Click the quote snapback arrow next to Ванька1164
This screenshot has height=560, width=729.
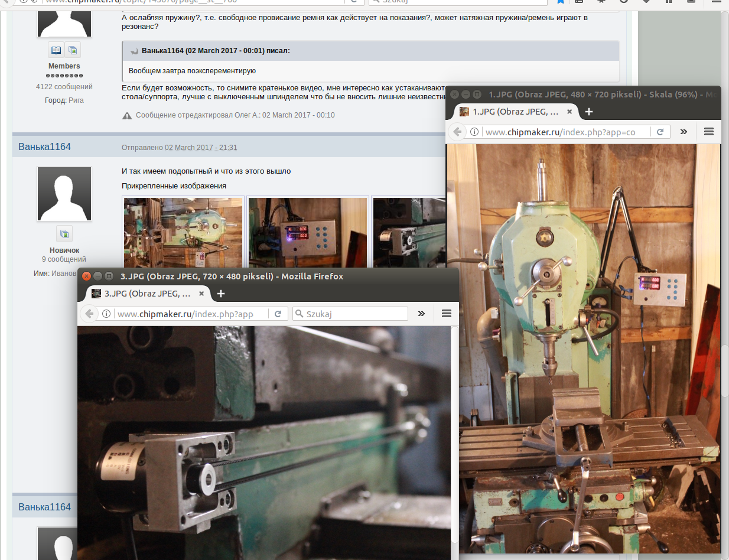134,51
